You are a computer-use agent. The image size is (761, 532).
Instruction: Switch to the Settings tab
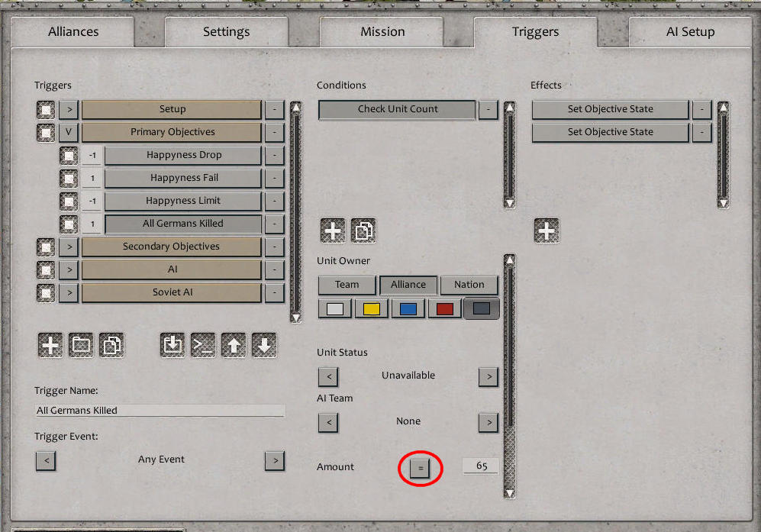(x=226, y=32)
